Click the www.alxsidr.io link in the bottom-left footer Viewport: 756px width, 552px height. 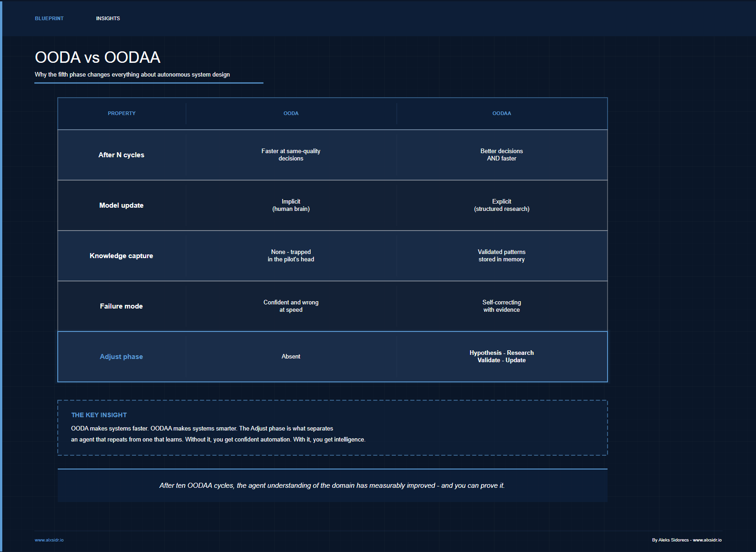[x=49, y=540]
